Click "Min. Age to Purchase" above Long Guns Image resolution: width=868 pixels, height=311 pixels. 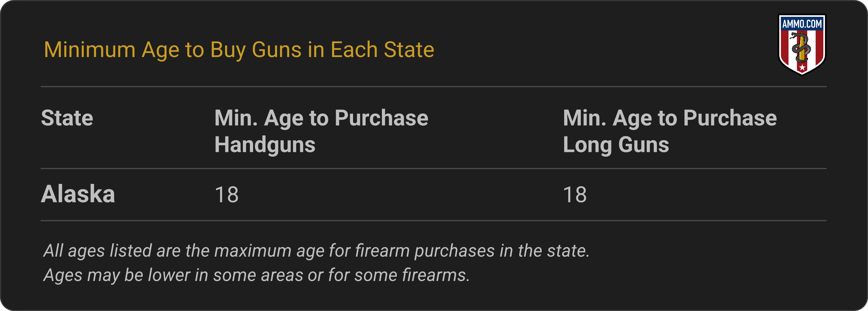[x=670, y=118]
